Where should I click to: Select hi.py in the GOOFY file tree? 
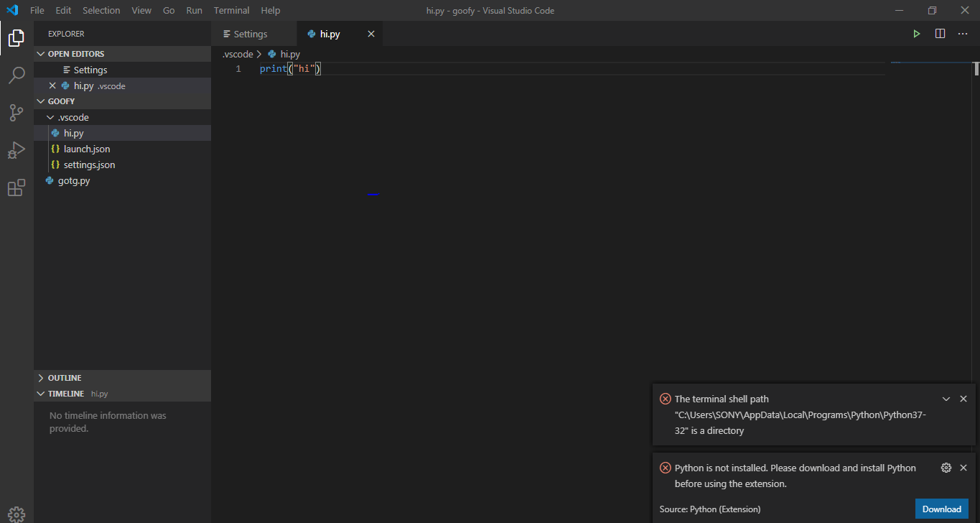pyautogui.click(x=122, y=133)
